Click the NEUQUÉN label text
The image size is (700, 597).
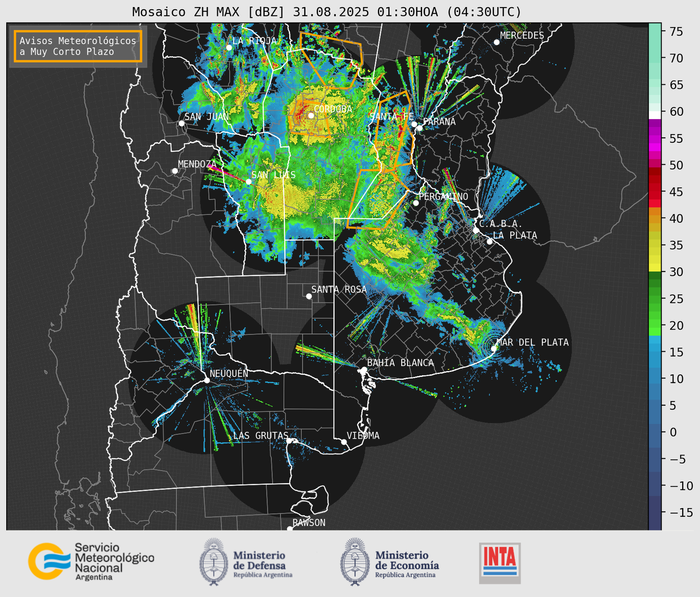pyautogui.click(x=229, y=373)
